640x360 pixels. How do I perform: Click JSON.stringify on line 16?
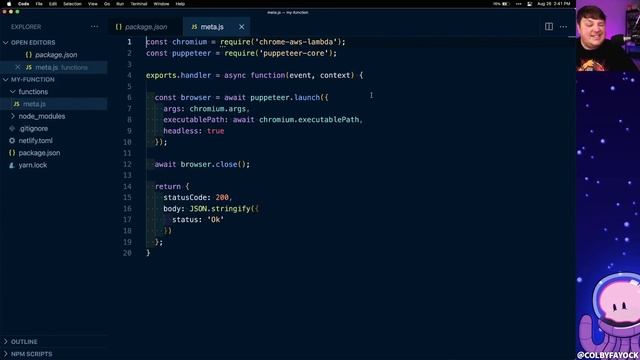220,209
